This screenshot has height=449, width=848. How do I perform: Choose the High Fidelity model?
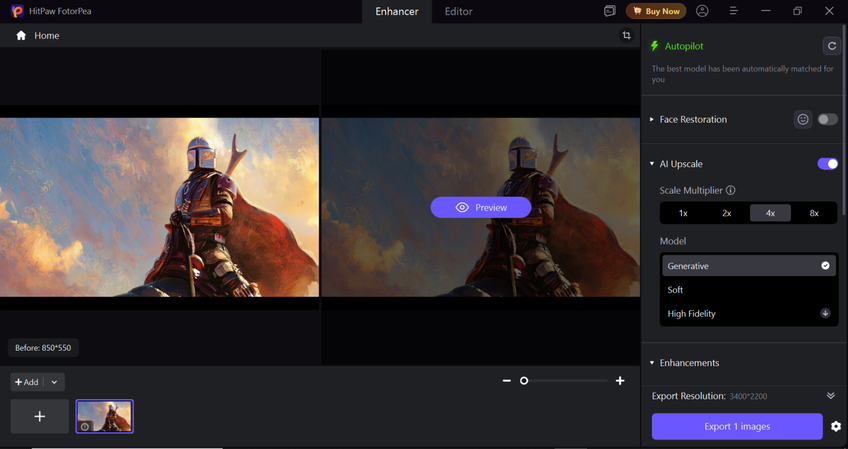point(749,313)
